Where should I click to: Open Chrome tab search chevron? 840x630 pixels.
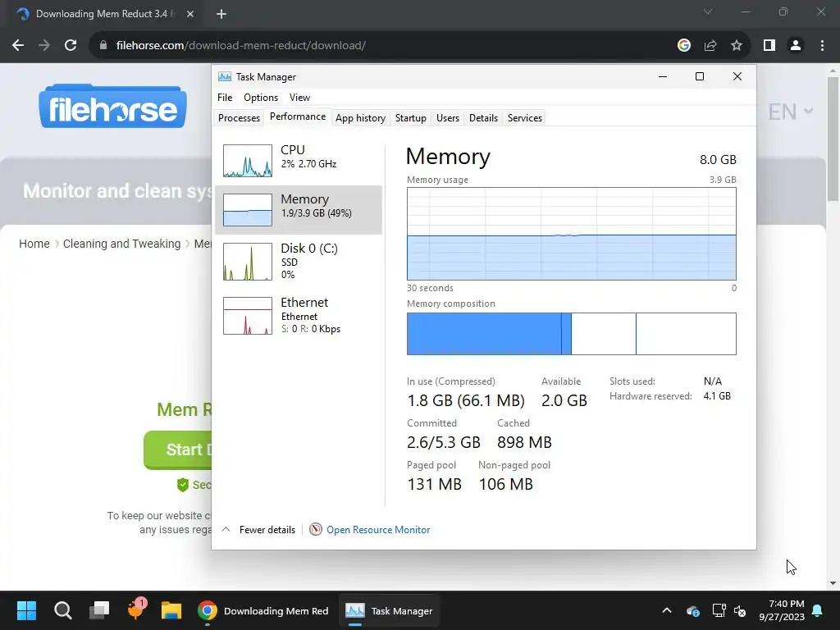click(x=708, y=11)
